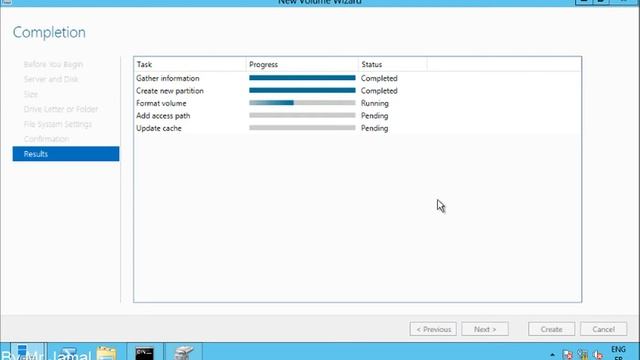640x360 pixels.
Task: Go to the Confirmation wizard step
Action: tap(46, 139)
